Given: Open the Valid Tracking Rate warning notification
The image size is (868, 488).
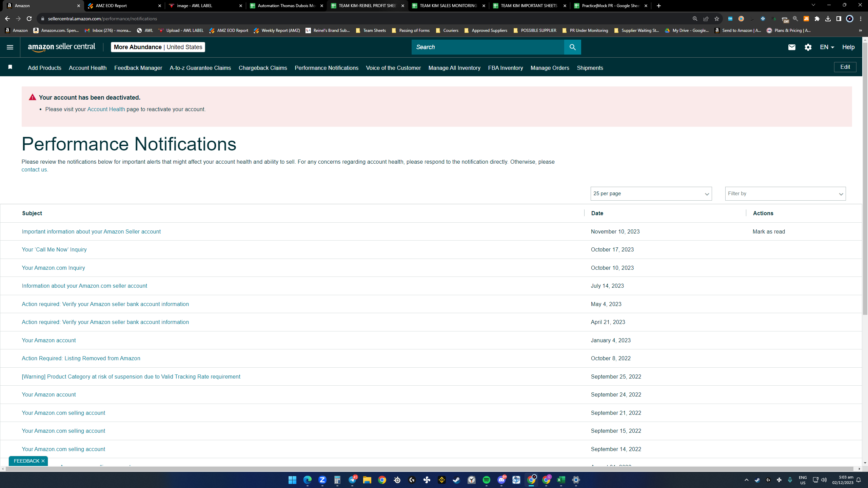Looking at the screenshot, I should pos(131,377).
